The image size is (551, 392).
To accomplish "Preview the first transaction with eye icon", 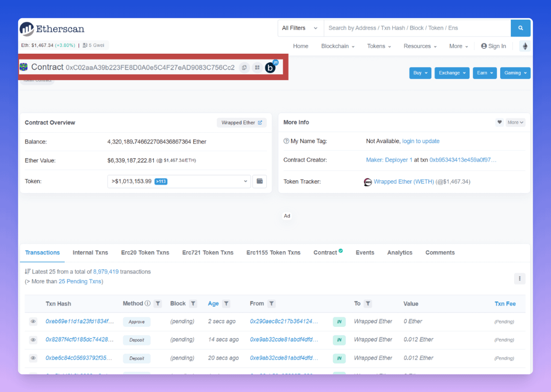I will click(x=33, y=322).
